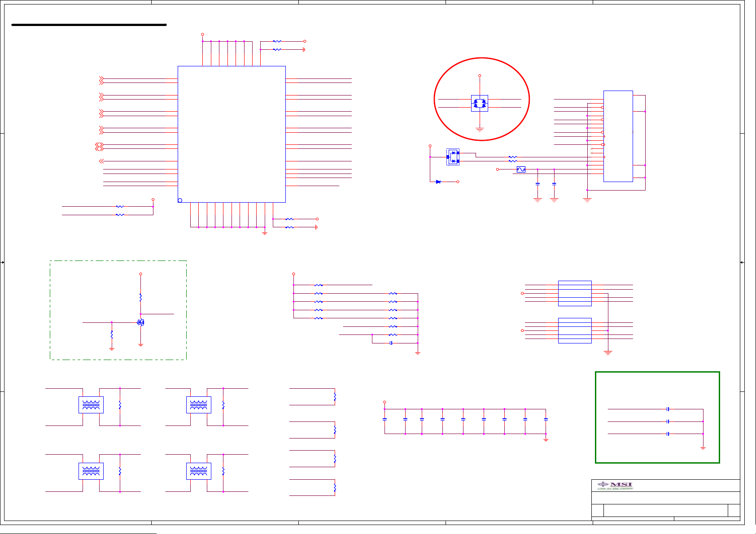The height and width of the screenshot is (534, 756).
Task: Select the lone capacitor under the resistor ladder
Action: pos(391,343)
